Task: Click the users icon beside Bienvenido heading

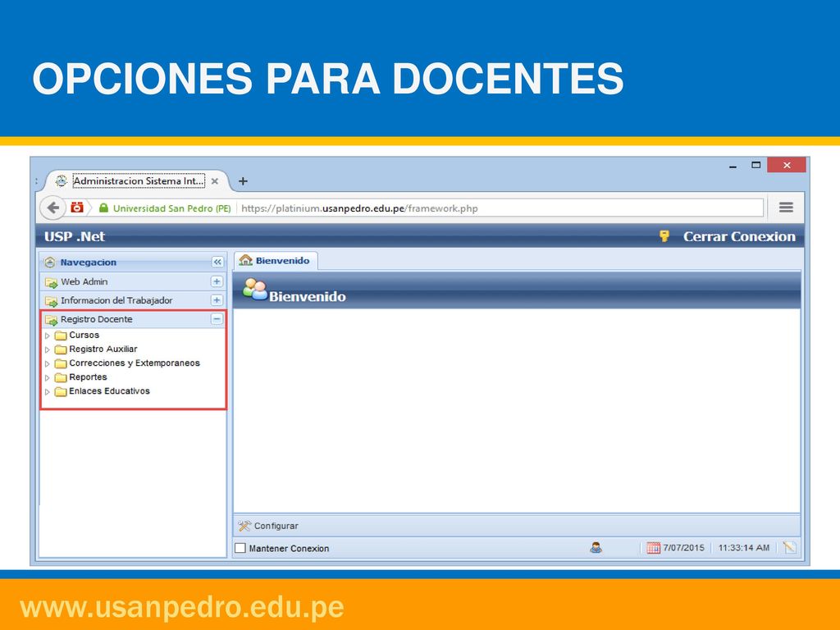Action: point(254,290)
